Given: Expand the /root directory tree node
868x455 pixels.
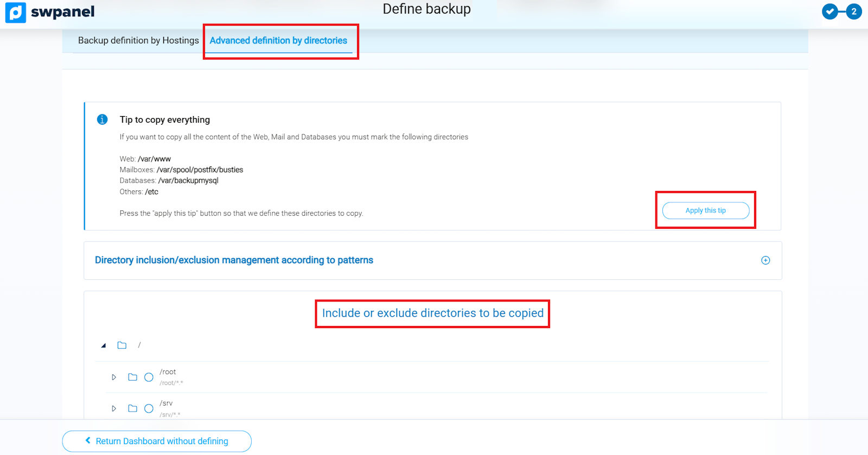Looking at the screenshot, I should [114, 377].
